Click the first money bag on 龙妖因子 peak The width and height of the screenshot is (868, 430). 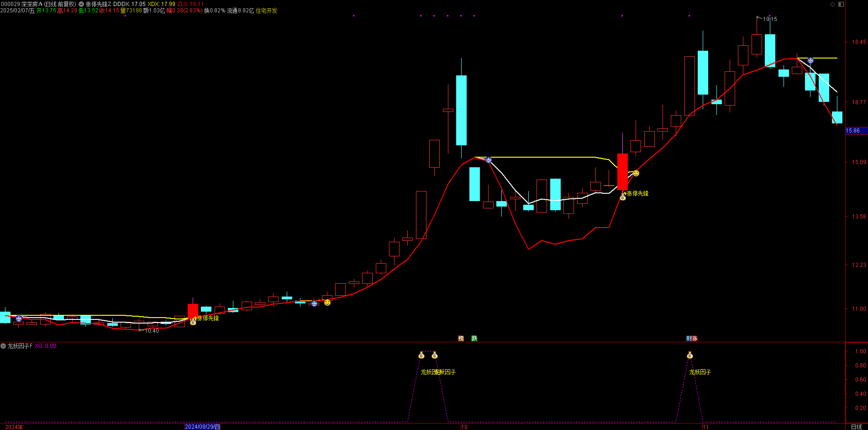[x=421, y=355]
